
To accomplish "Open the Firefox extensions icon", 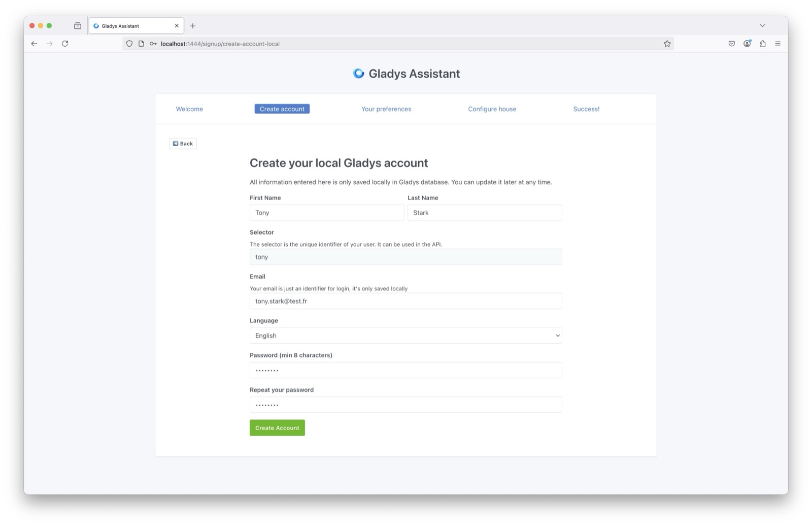I will (x=762, y=44).
